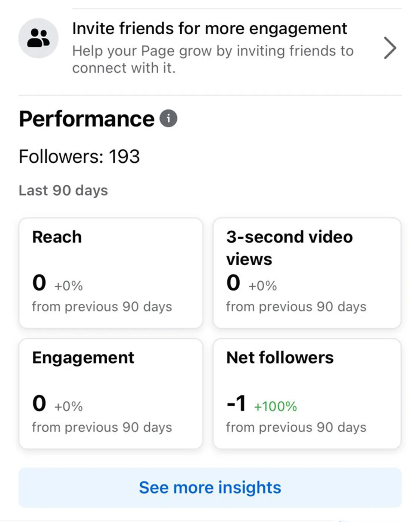Tap the friends group icon
Viewport: 420px width, 522px height.
tap(38, 38)
